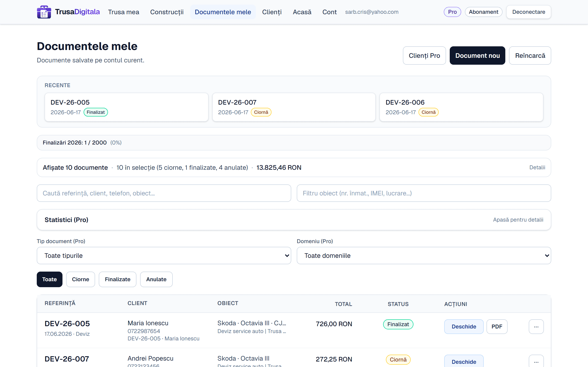This screenshot has width=588, height=367.
Task: Show only Anulate documents
Action: 156,279
